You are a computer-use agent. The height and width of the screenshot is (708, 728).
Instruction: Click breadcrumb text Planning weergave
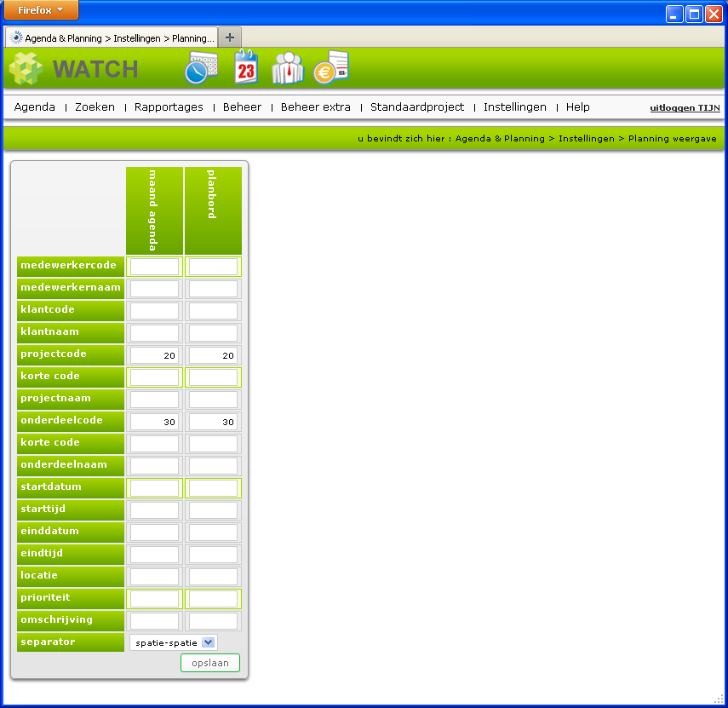672,138
